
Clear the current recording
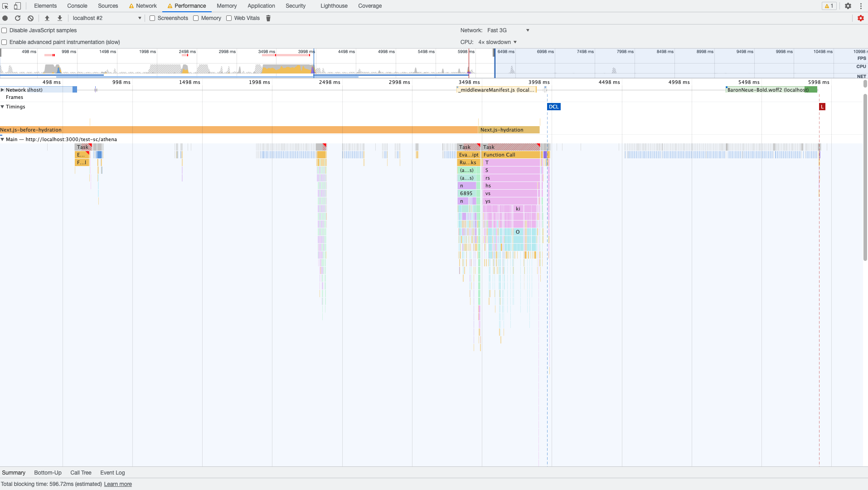(30, 18)
